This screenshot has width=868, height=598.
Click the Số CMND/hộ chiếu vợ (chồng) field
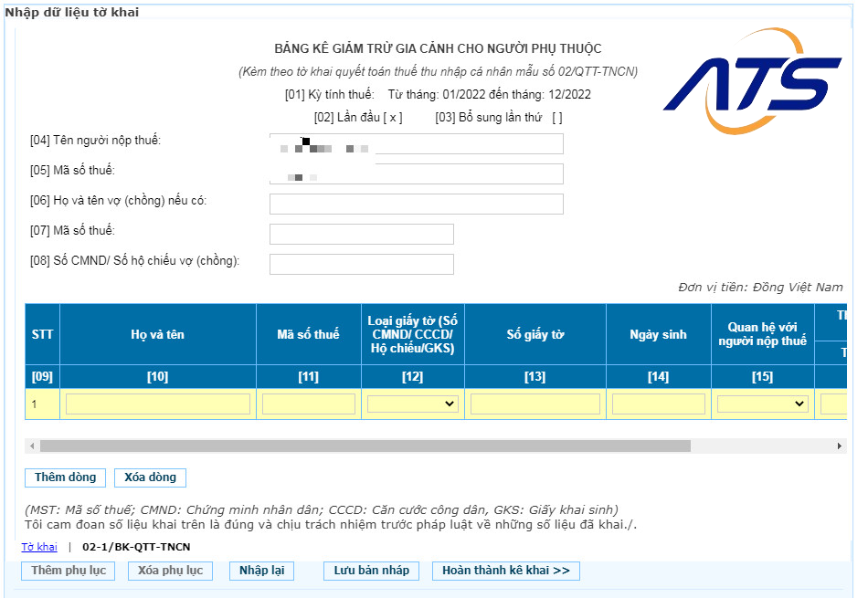[x=361, y=264]
